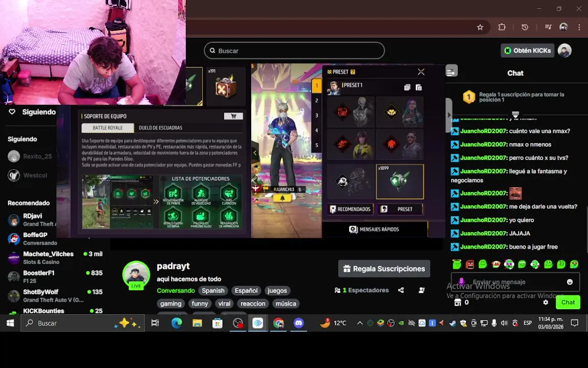Open the emoji picker smiley icon

(x=570, y=282)
